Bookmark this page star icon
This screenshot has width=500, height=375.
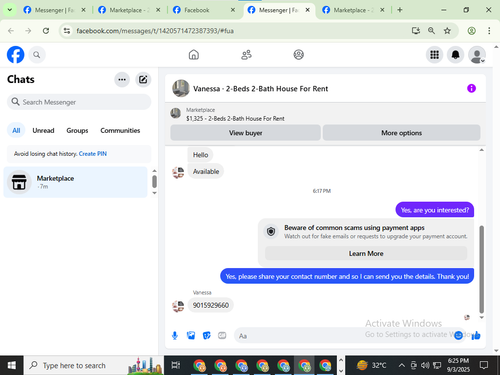[447, 31]
